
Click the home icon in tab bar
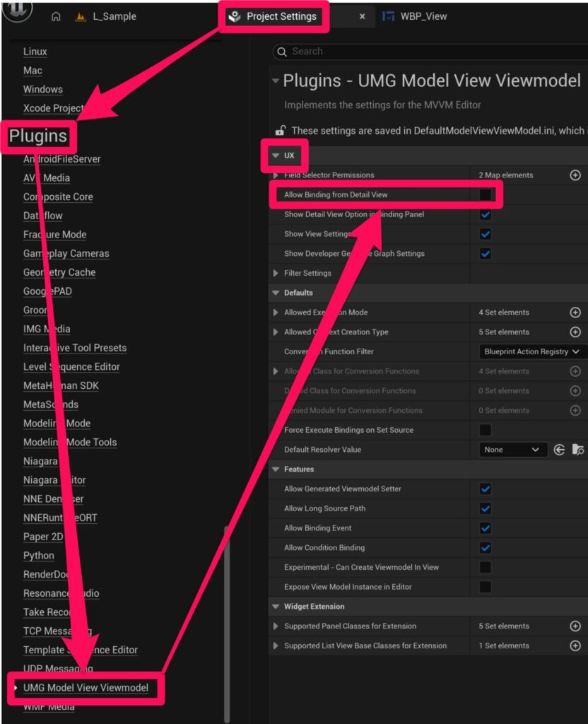(56, 16)
